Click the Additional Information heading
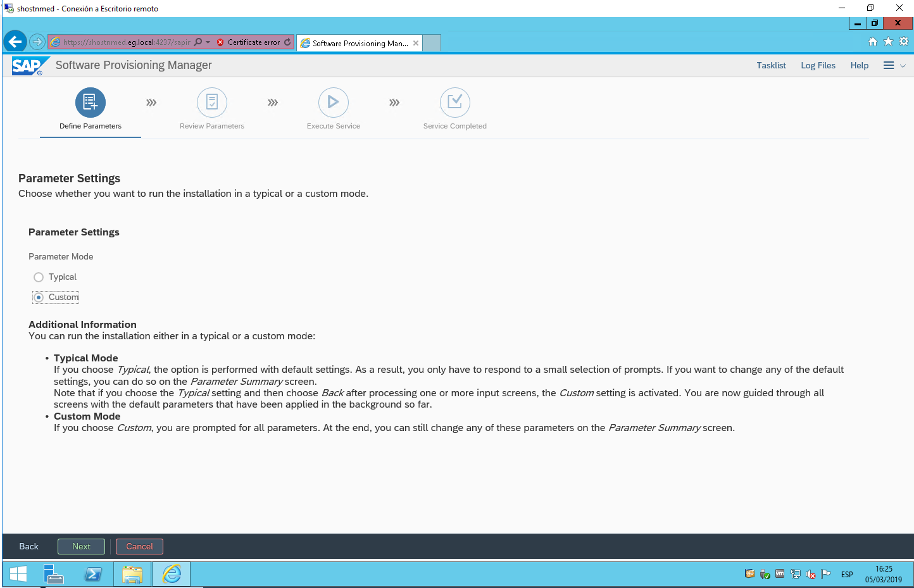 pos(82,324)
